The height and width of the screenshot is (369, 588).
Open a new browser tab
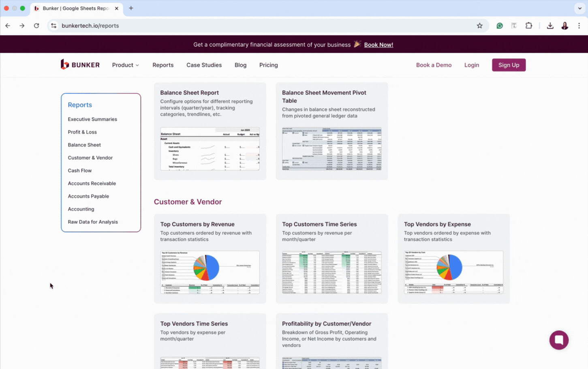[x=131, y=8]
